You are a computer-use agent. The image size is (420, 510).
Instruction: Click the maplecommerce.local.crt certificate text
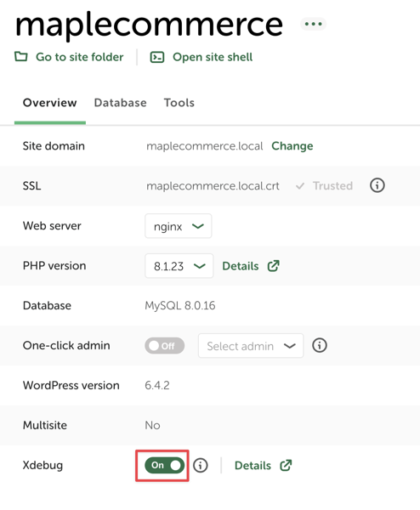point(213,186)
